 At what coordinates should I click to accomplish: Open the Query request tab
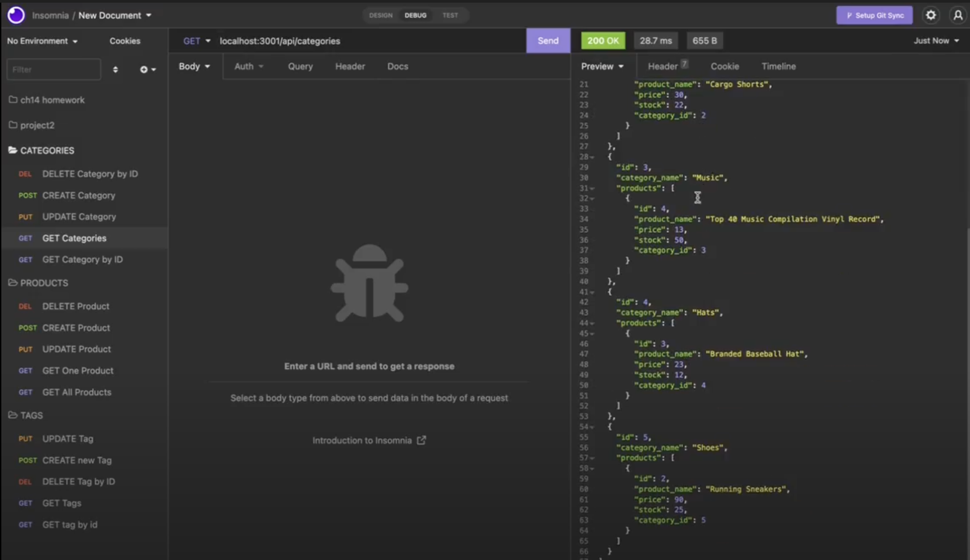coord(300,66)
